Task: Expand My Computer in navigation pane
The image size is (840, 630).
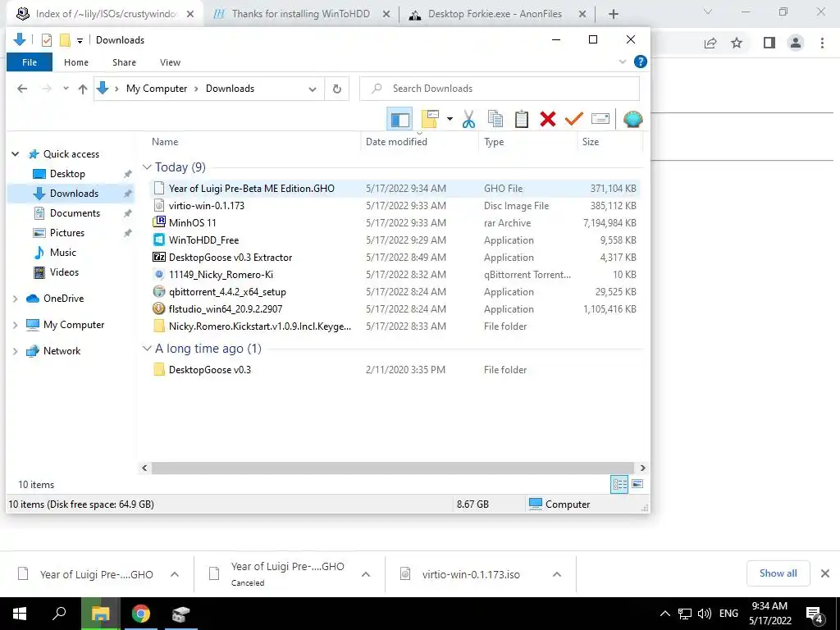Action: point(16,325)
